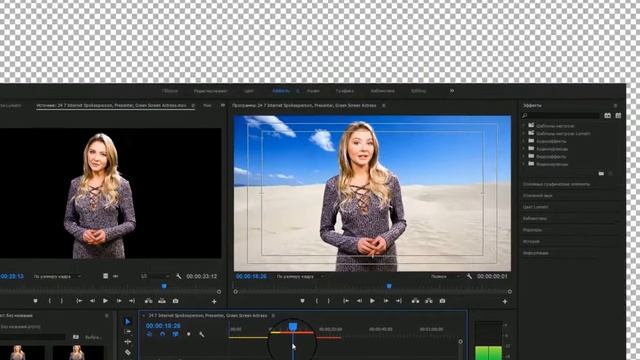640x360 pixels.
Task: Toggle Linked Selection in the timeline
Action: point(176,334)
